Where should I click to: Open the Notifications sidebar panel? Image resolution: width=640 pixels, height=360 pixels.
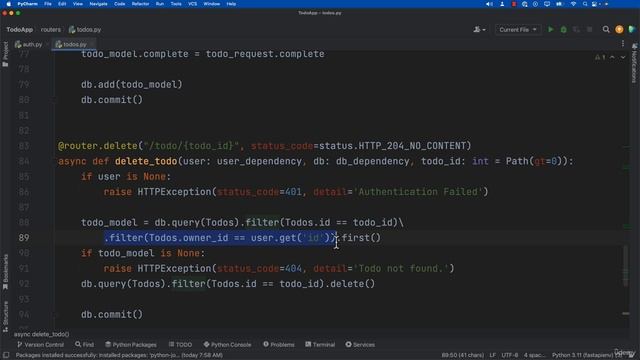coord(634,63)
